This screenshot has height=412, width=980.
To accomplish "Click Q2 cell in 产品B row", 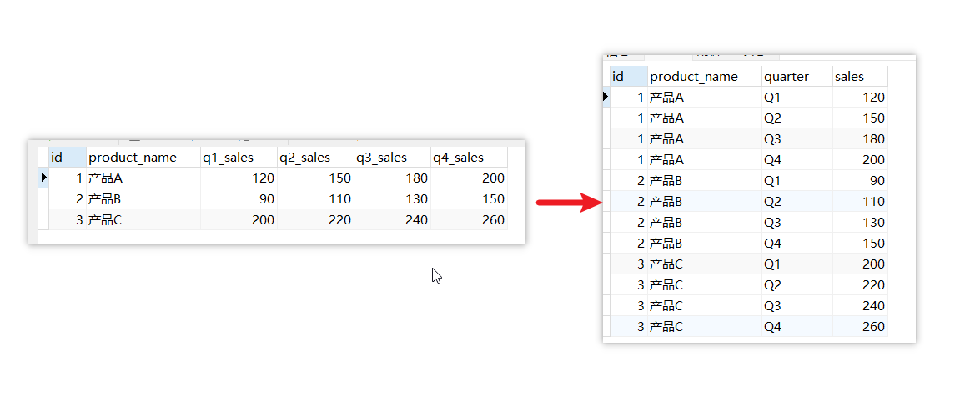I will [x=797, y=201].
